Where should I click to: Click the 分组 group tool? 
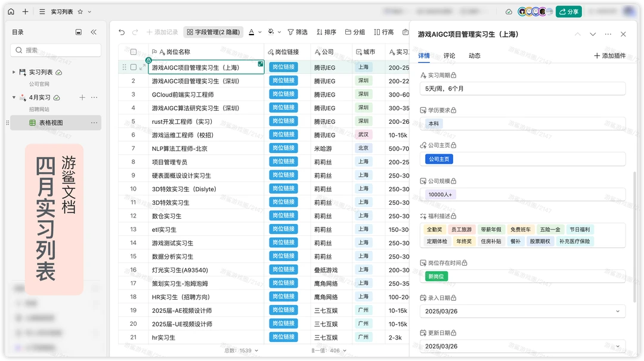(x=355, y=32)
